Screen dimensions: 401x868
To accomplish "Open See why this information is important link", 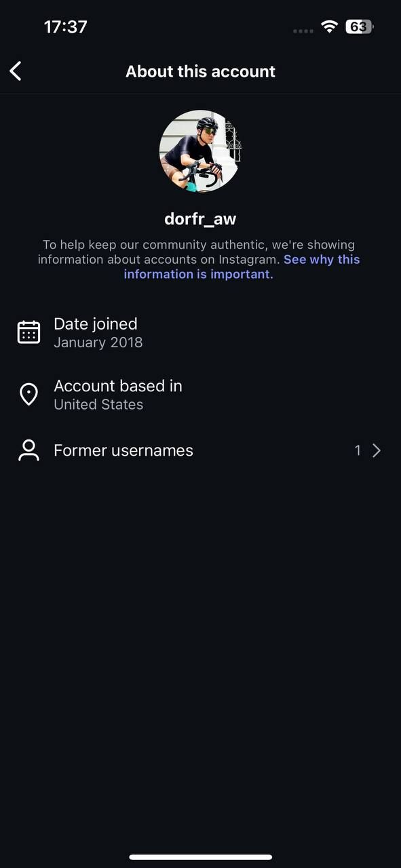I will (x=242, y=267).
